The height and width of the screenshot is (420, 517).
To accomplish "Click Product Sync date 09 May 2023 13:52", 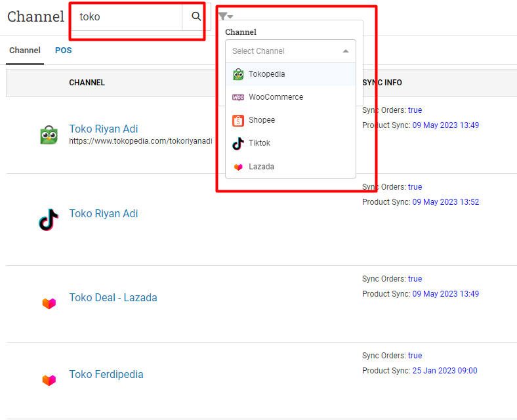I will click(445, 201).
